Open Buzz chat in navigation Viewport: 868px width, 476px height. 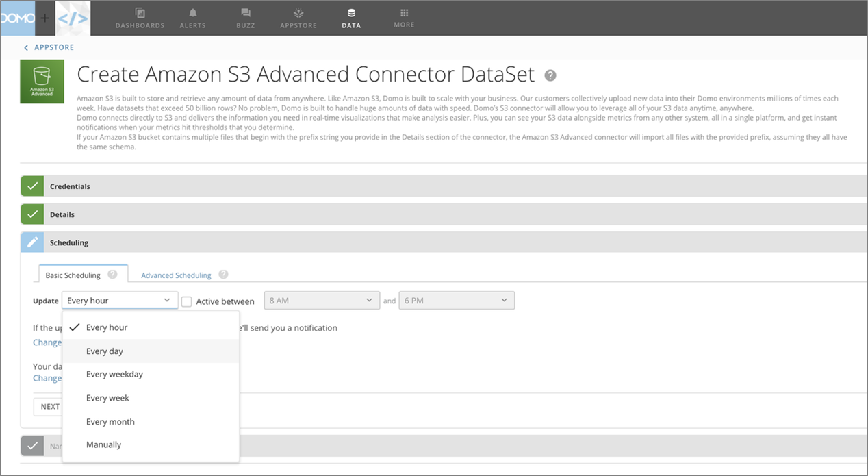point(246,18)
